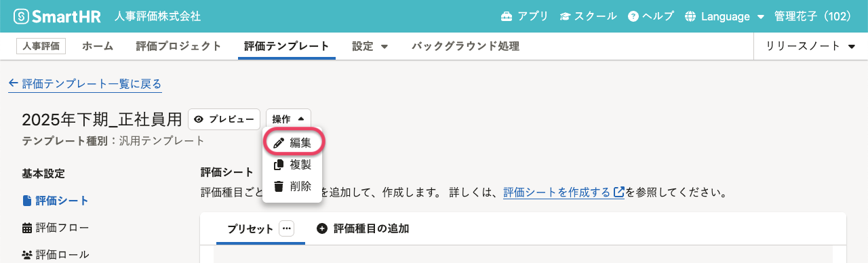Image resolution: width=868 pixels, height=263 pixels.
Task: Expand the 設定 dropdown in navigation
Action: [x=370, y=46]
